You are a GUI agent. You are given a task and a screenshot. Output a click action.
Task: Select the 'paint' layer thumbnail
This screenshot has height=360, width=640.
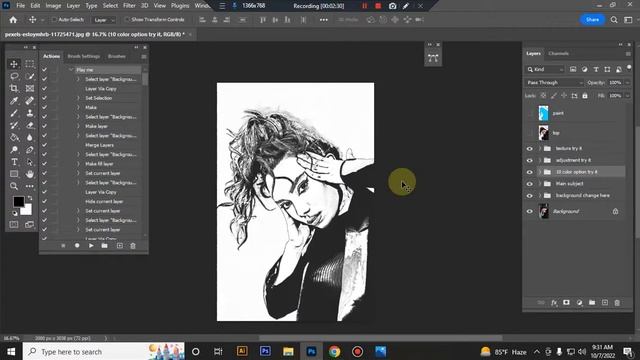(x=543, y=113)
